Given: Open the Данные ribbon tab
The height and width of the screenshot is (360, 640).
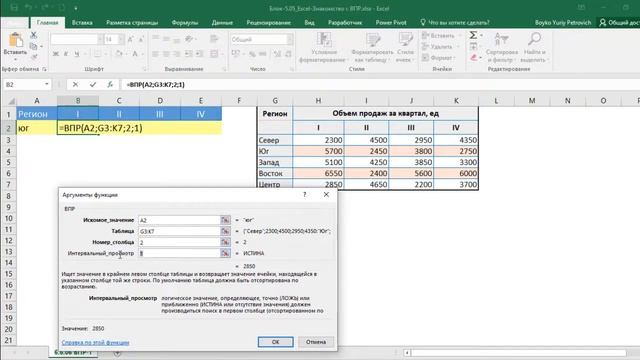Looking at the screenshot, I should pos(222,22).
